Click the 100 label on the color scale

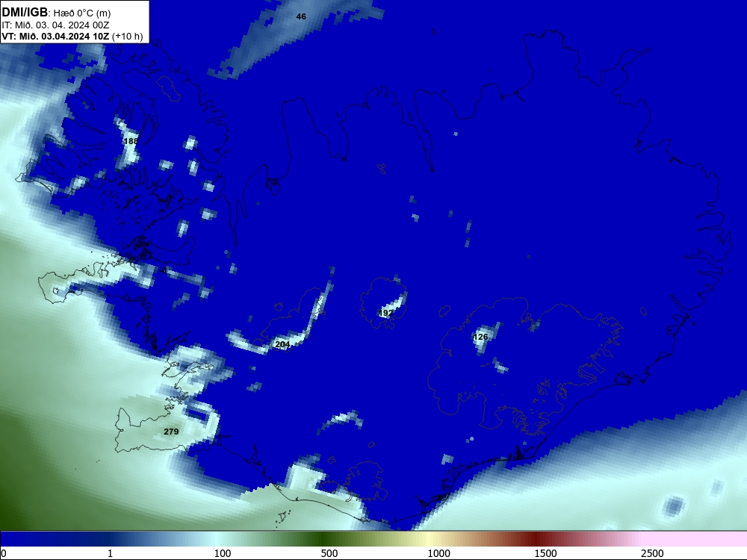223,553
